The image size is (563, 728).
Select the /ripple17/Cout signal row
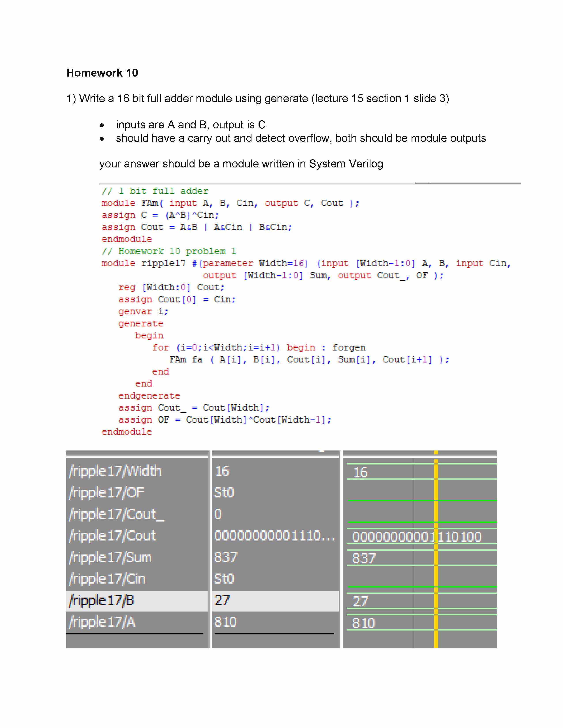click(112, 536)
